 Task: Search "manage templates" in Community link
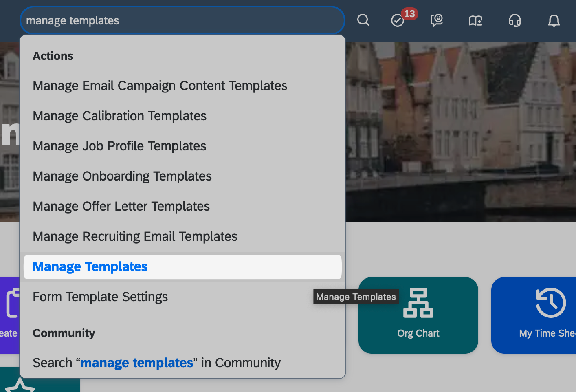pyautogui.click(x=156, y=363)
